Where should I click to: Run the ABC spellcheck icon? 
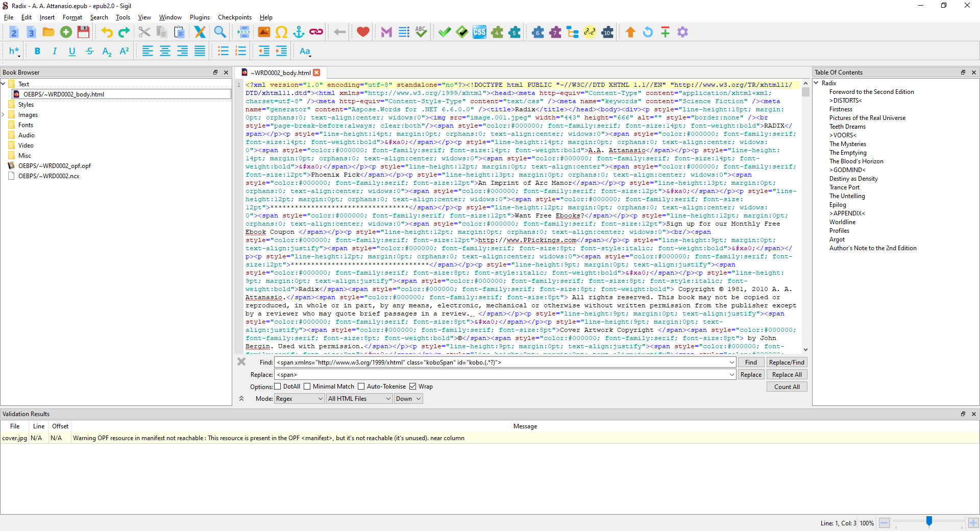(x=421, y=32)
